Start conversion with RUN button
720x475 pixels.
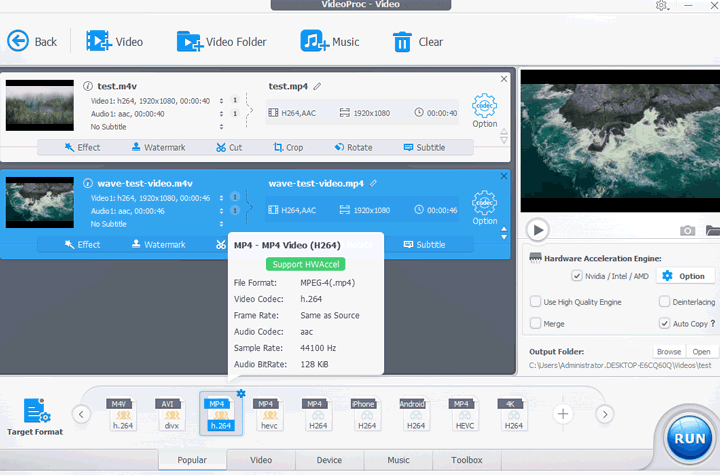689,438
